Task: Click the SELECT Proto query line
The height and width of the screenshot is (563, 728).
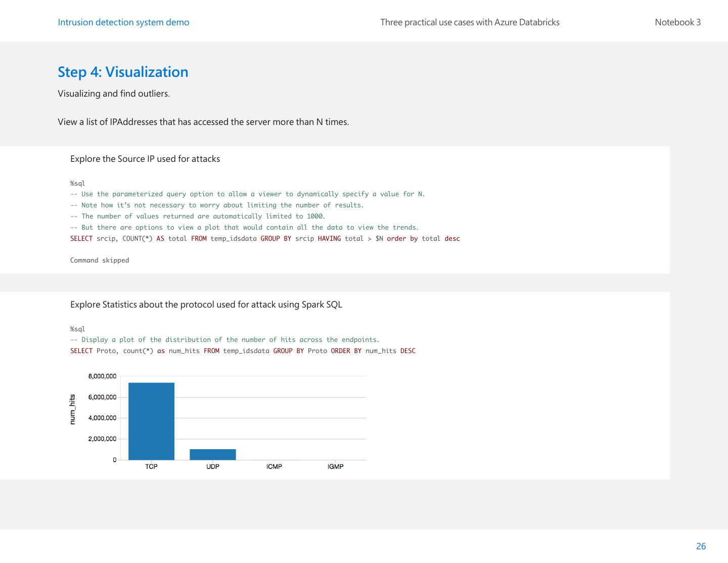Action: click(243, 351)
